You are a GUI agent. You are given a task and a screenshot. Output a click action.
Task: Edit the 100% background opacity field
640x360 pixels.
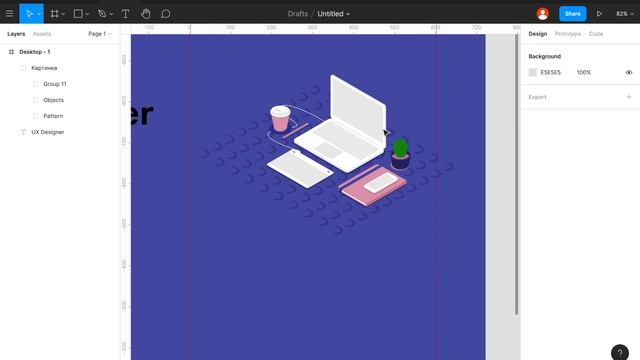pos(584,72)
